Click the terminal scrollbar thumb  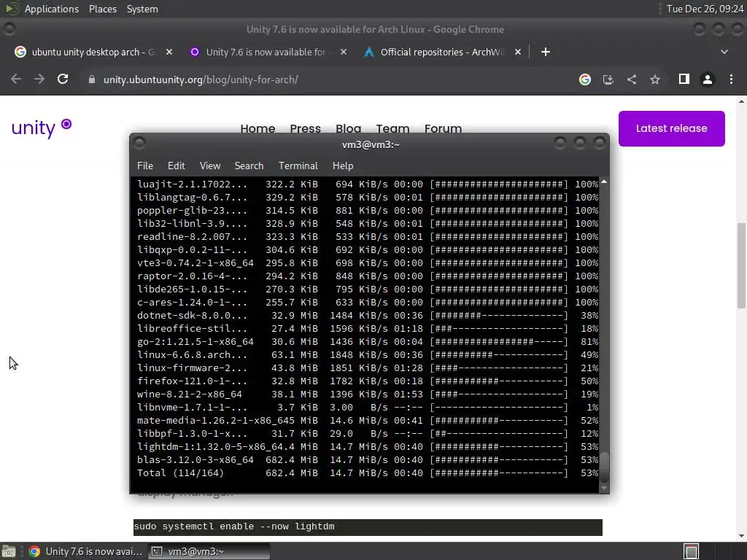(603, 467)
